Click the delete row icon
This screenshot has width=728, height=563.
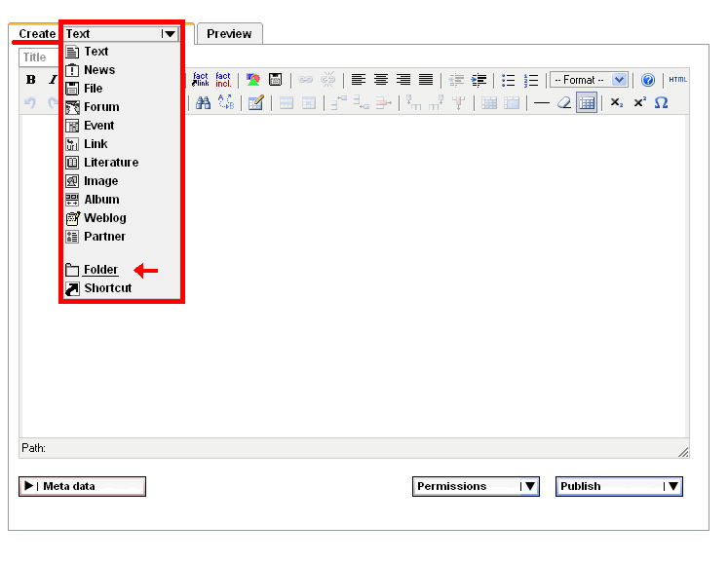click(384, 102)
